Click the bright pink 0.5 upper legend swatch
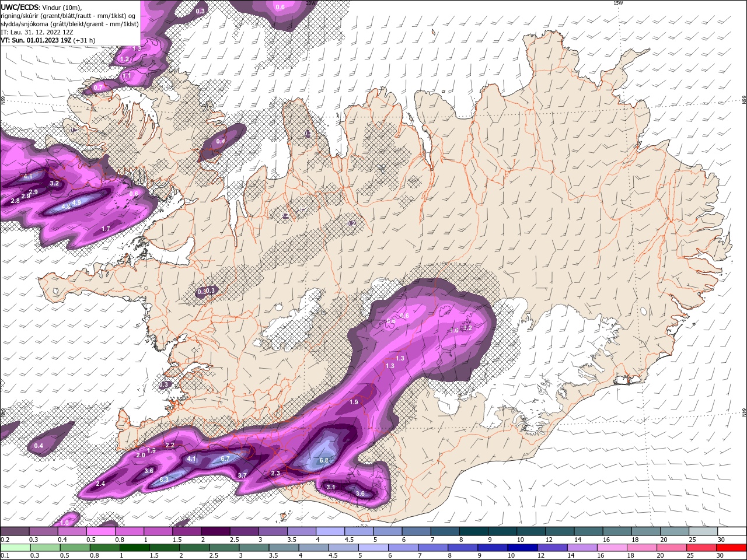This screenshot has width=747, height=560. pos(101,531)
